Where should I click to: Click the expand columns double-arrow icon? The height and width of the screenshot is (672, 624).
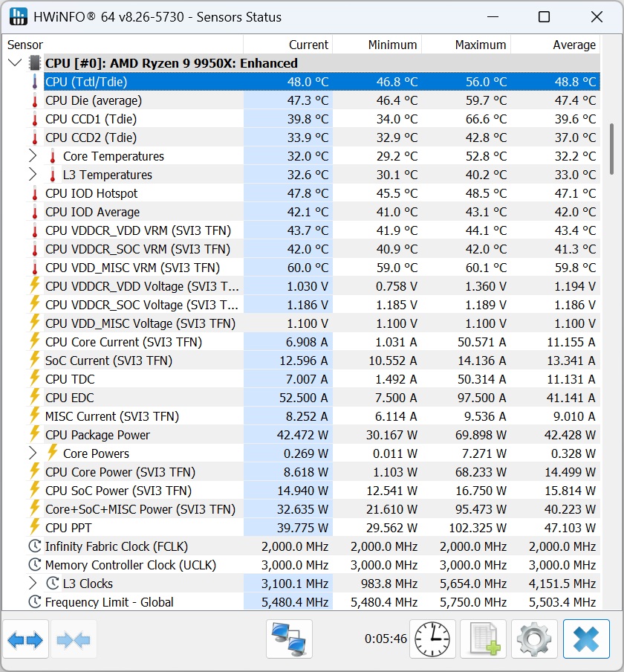[25, 639]
